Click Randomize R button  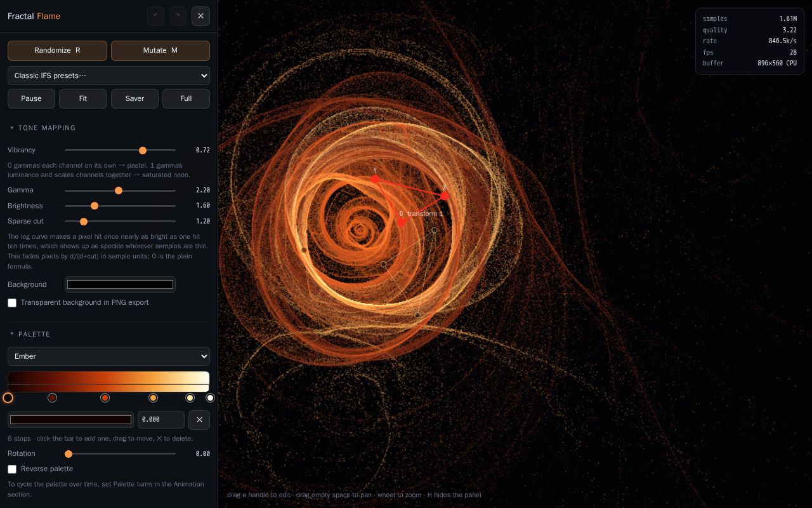pos(57,51)
